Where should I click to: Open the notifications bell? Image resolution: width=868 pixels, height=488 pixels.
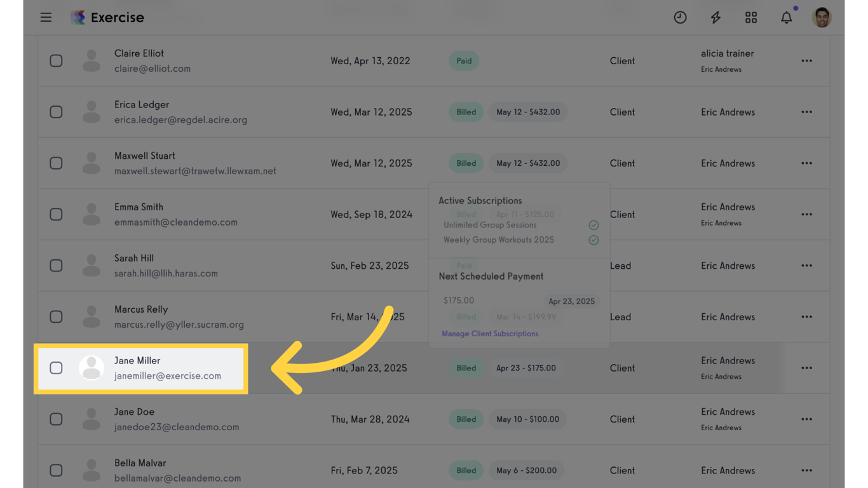tap(787, 18)
